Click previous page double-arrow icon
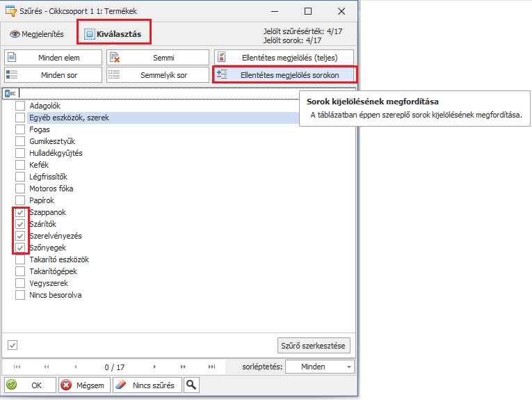The height and width of the screenshot is (400, 532). (x=46, y=367)
